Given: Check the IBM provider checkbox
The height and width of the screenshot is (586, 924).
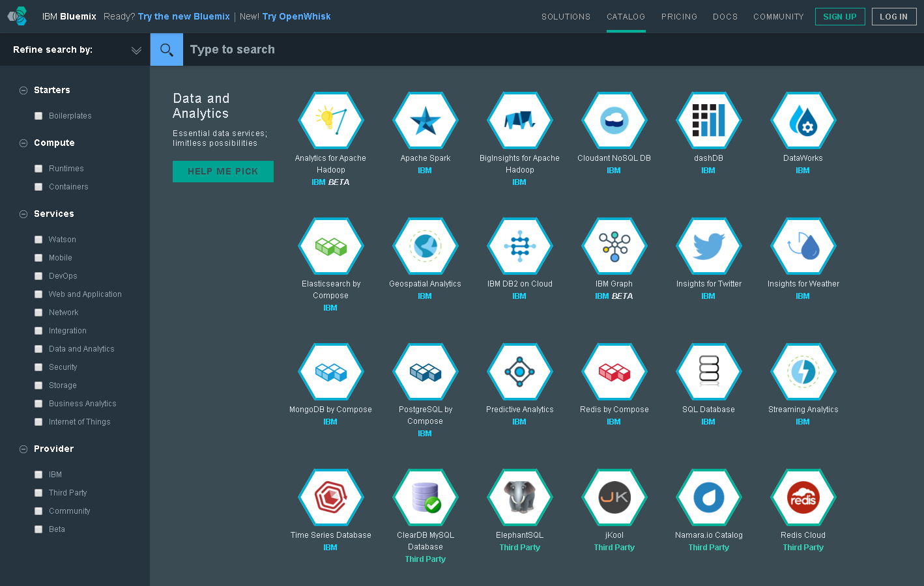Looking at the screenshot, I should (x=38, y=475).
